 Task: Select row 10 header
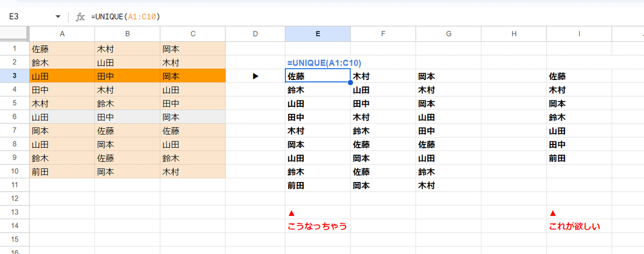click(14, 171)
